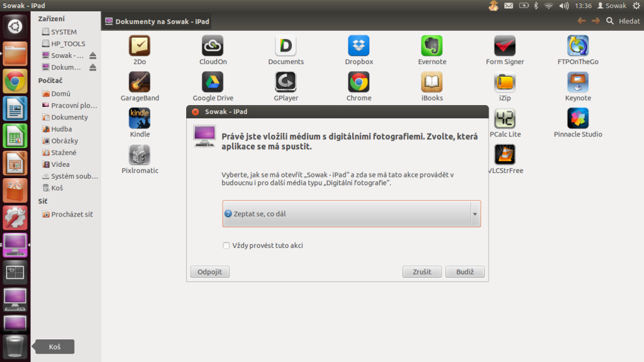Close the Sowak - iPad dialog

[196, 112]
